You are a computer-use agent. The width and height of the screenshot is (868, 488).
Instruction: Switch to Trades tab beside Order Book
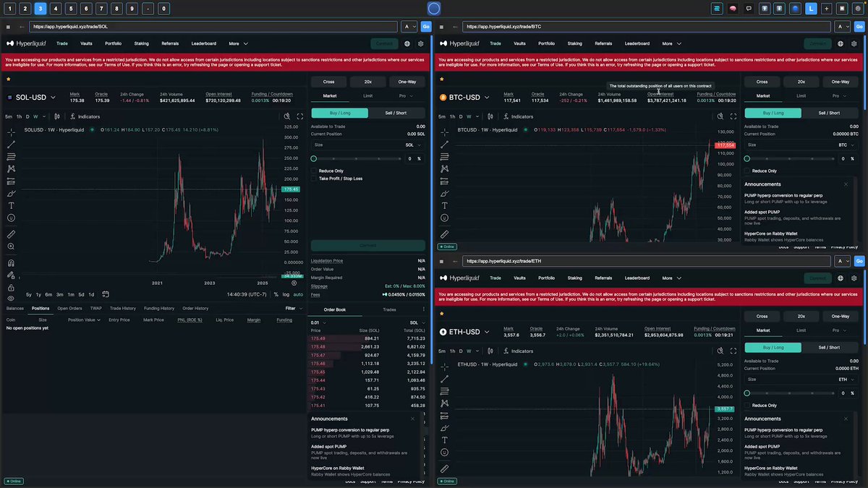tap(389, 309)
